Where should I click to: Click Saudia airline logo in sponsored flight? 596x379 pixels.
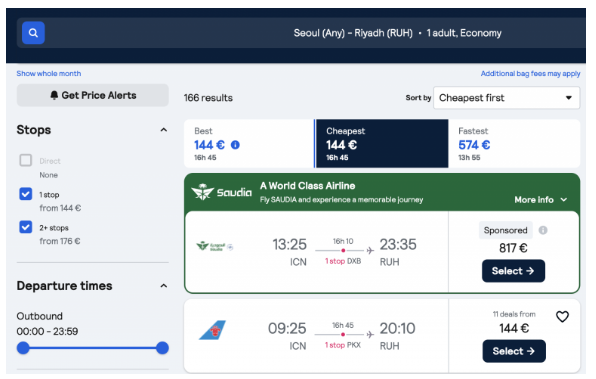tap(214, 247)
